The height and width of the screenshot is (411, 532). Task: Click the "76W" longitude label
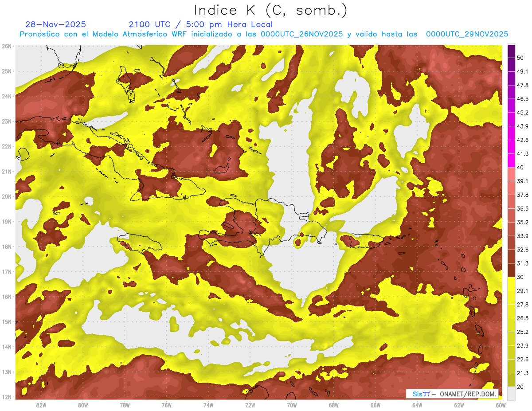click(166, 405)
